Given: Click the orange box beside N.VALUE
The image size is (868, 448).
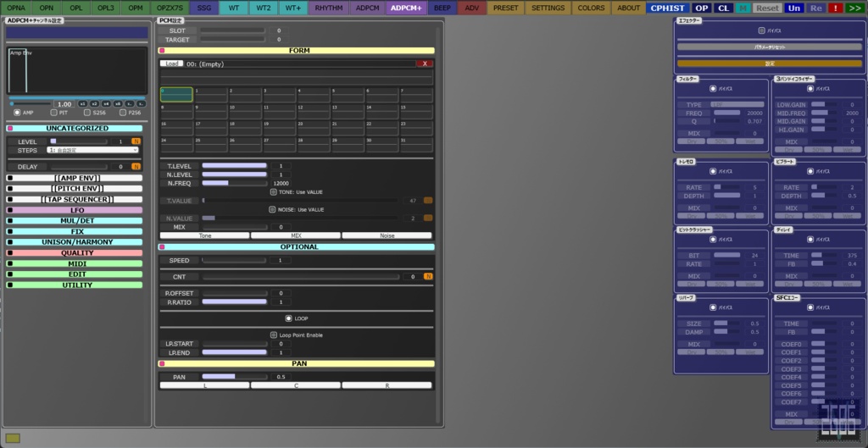Looking at the screenshot, I should (428, 218).
